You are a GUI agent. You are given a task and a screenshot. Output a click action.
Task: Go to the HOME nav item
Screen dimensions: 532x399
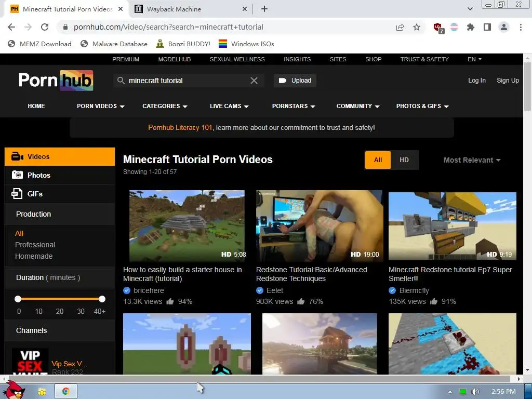[x=36, y=106]
